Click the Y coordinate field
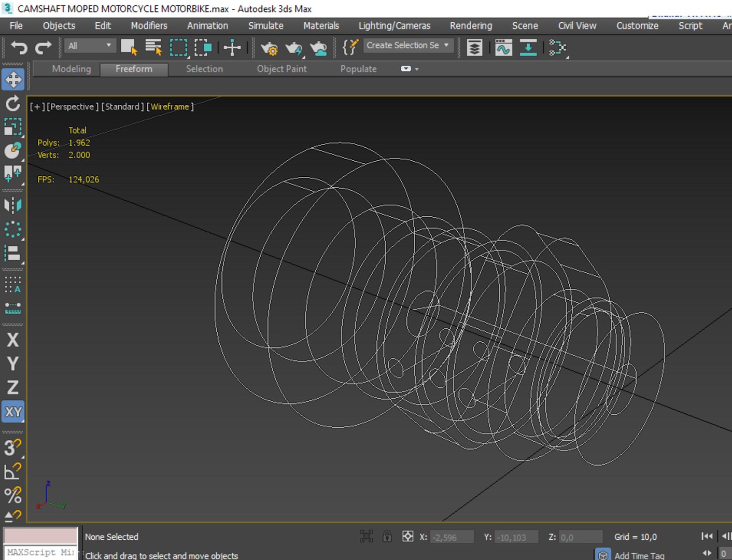The width and height of the screenshot is (732, 560). tap(516, 537)
